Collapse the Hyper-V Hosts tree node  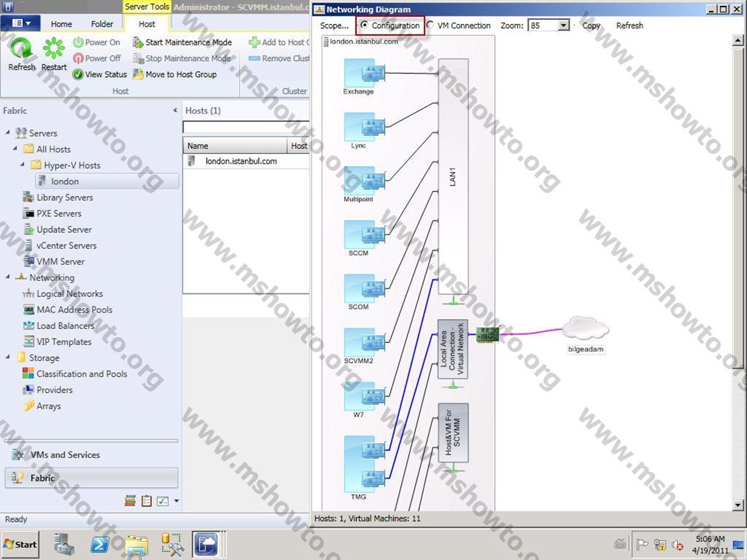pos(23,164)
